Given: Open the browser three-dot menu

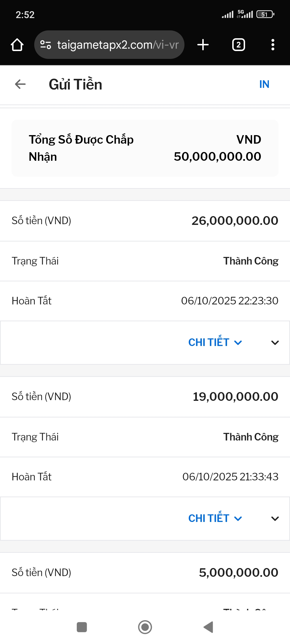Looking at the screenshot, I should click(x=273, y=45).
